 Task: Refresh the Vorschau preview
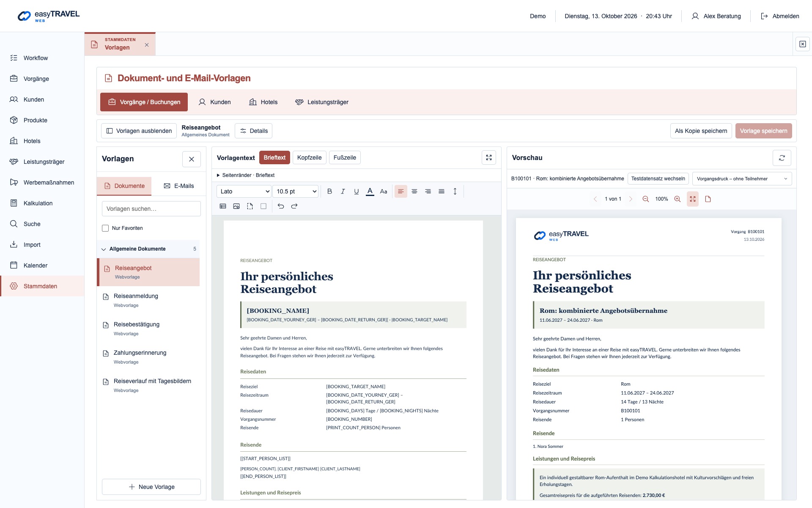click(782, 157)
